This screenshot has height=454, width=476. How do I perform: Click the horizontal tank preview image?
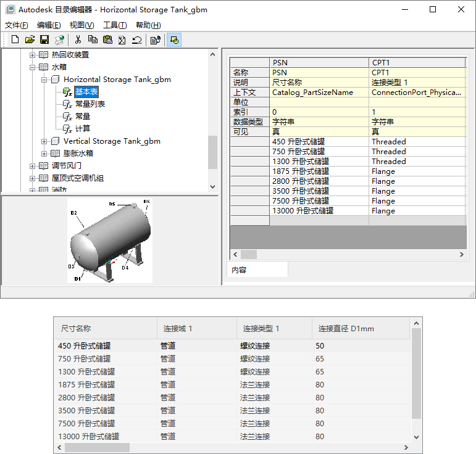point(110,241)
